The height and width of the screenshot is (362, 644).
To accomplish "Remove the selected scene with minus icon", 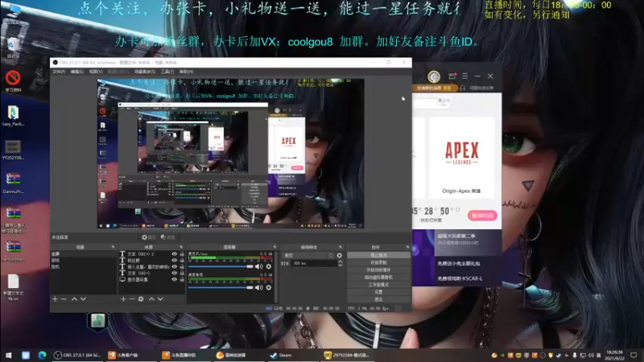I will click(64, 298).
